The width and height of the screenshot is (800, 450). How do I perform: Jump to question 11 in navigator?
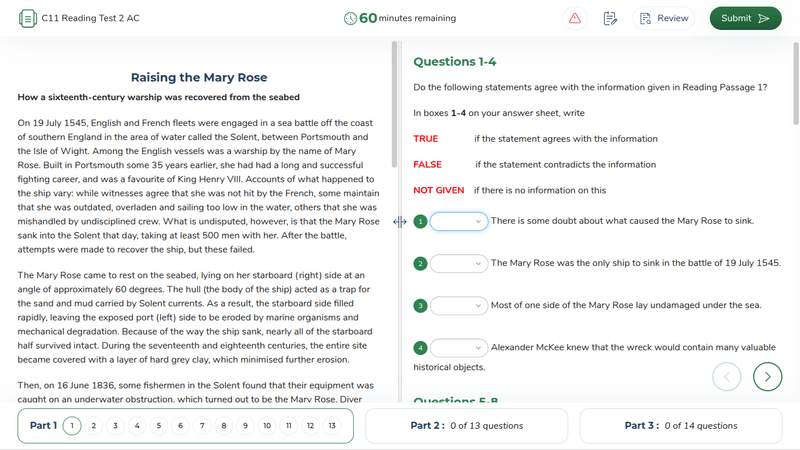point(289,426)
